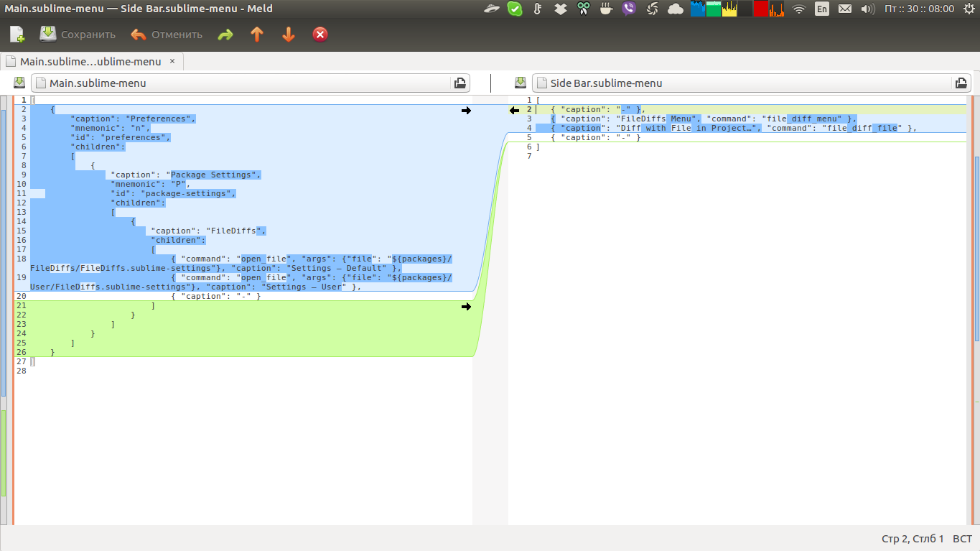Toggle the ВСТ insert mode indicator
Screen dimensions: 980x551
pyautogui.click(x=962, y=539)
